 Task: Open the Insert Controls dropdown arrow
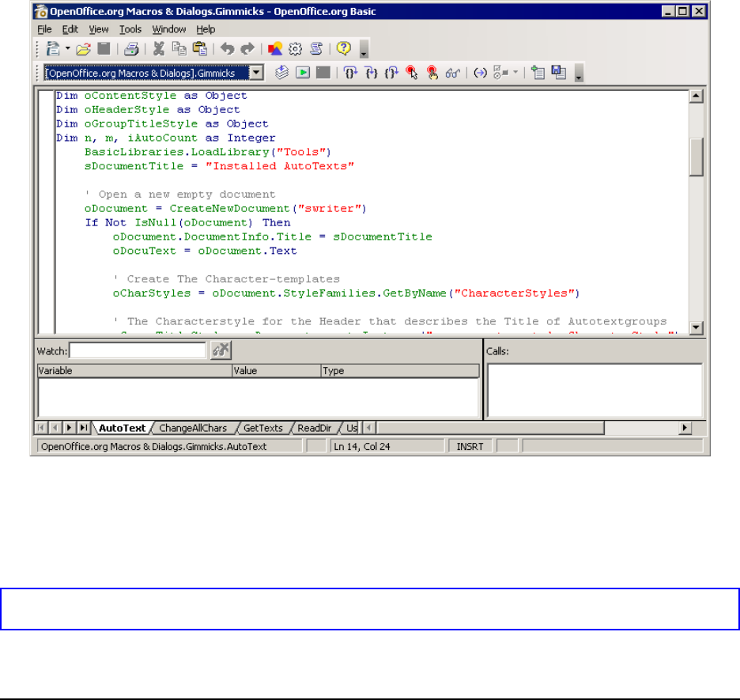(515, 73)
